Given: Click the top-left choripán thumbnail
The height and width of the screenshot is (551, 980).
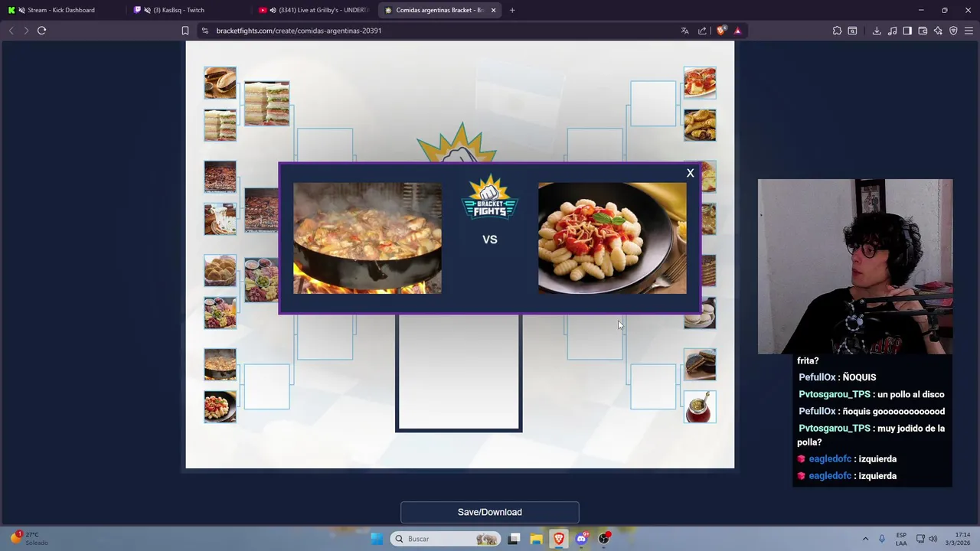Looking at the screenshot, I should click(x=220, y=83).
